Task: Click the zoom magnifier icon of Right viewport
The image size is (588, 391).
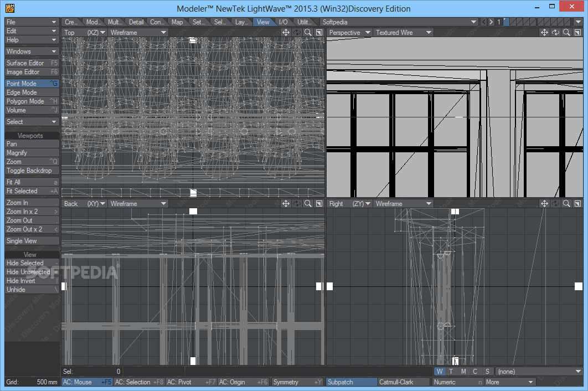Action: click(x=566, y=203)
